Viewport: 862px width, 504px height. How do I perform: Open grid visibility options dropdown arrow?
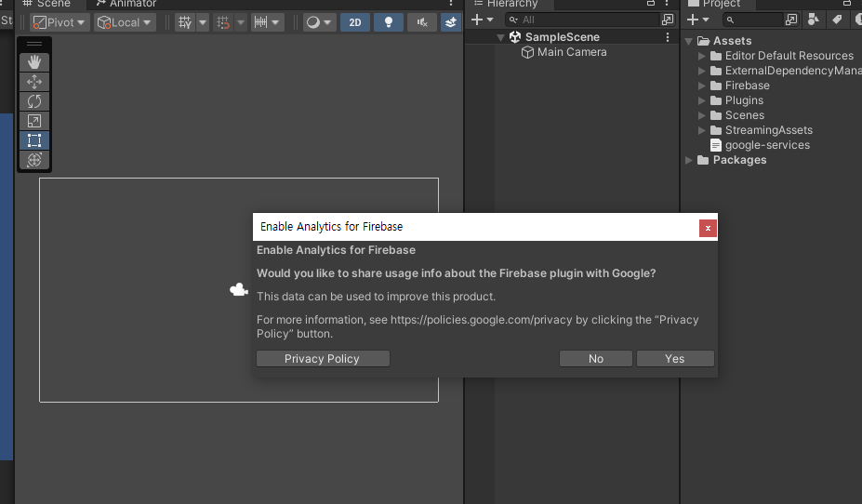tap(203, 22)
